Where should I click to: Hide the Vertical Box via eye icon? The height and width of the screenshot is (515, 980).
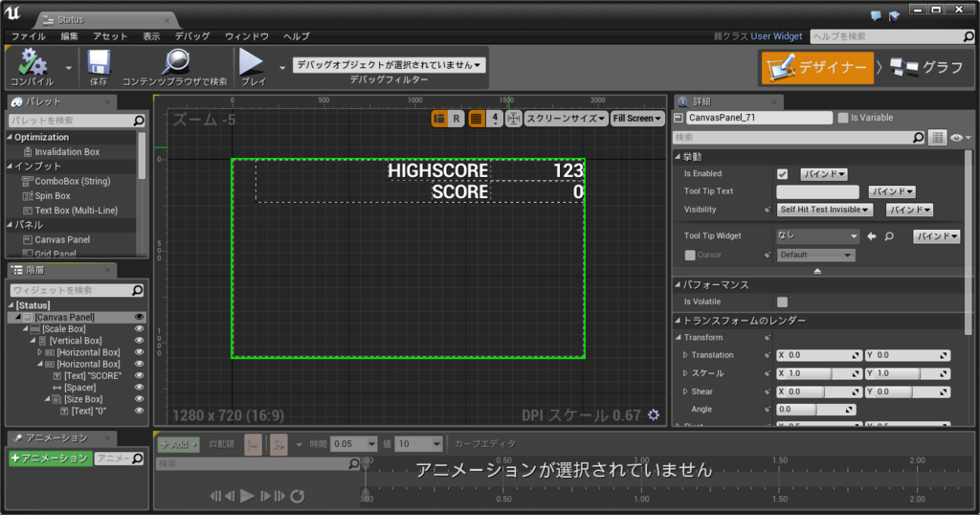139,341
